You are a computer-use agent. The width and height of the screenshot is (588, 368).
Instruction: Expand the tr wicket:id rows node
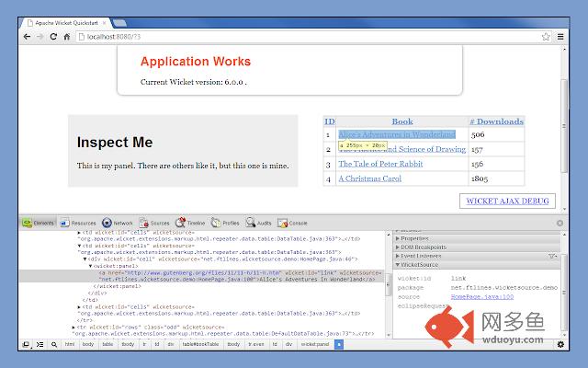coord(73,327)
